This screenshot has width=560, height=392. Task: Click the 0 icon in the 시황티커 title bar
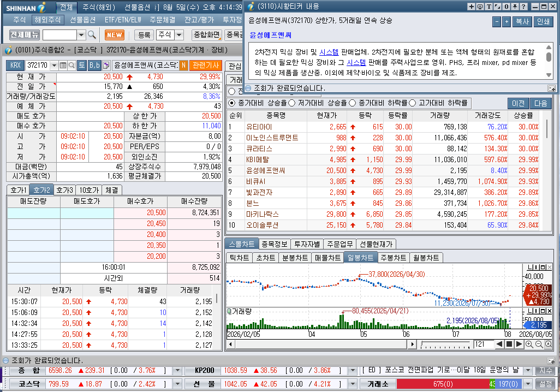click(x=507, y=7)
